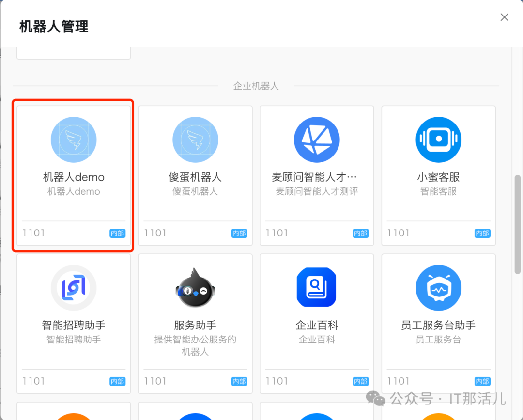
Task: Choose the 服务助手 black bird icon
Action: point(195,288)
